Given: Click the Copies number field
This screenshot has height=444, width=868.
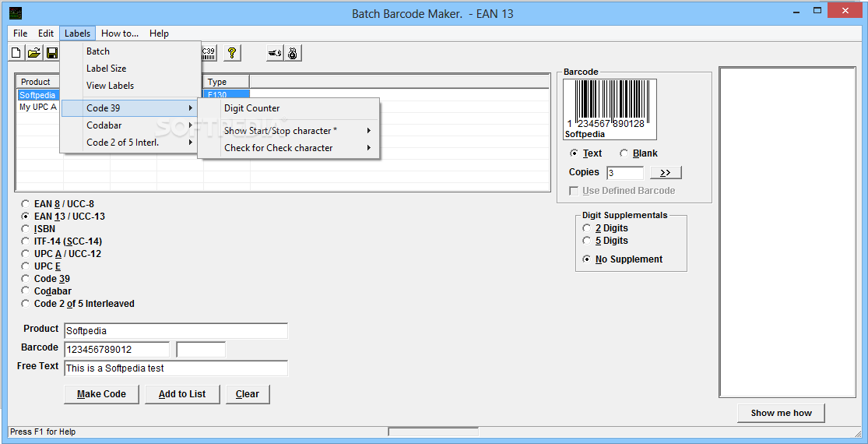Looking at the screenshot, I should coord(625,173).
